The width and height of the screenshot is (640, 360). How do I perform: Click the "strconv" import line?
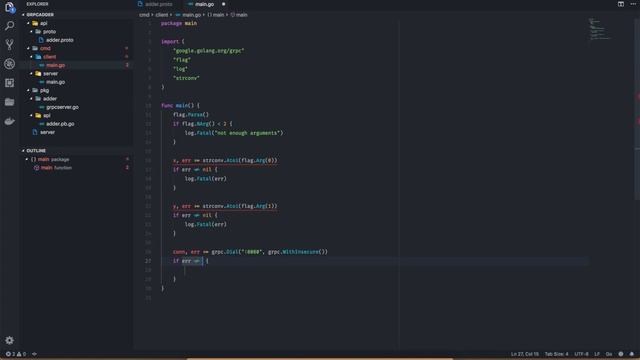[186, 78]
